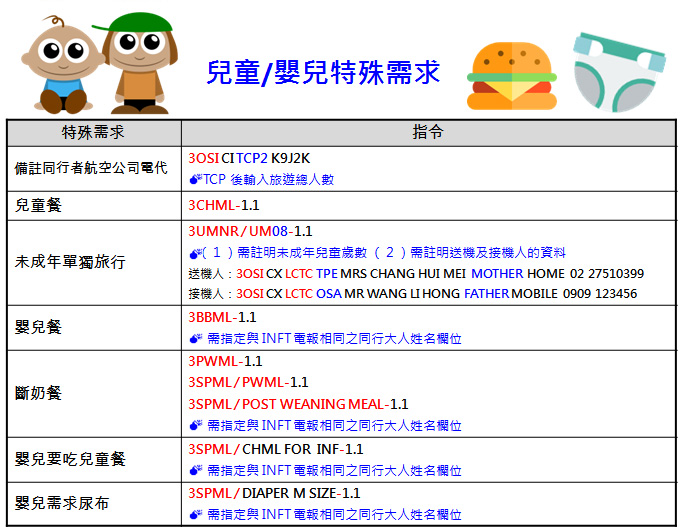Image resolution: width=682 pixels, height=527 pixels.
Task: Select the '備註同行者航空公司電代' row label
Action: pos(91,168)
